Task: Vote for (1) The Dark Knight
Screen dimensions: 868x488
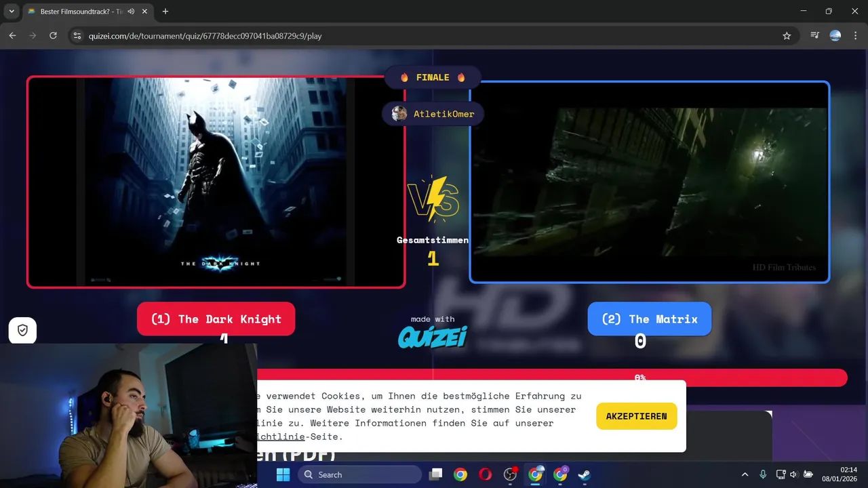Action: 216,319
